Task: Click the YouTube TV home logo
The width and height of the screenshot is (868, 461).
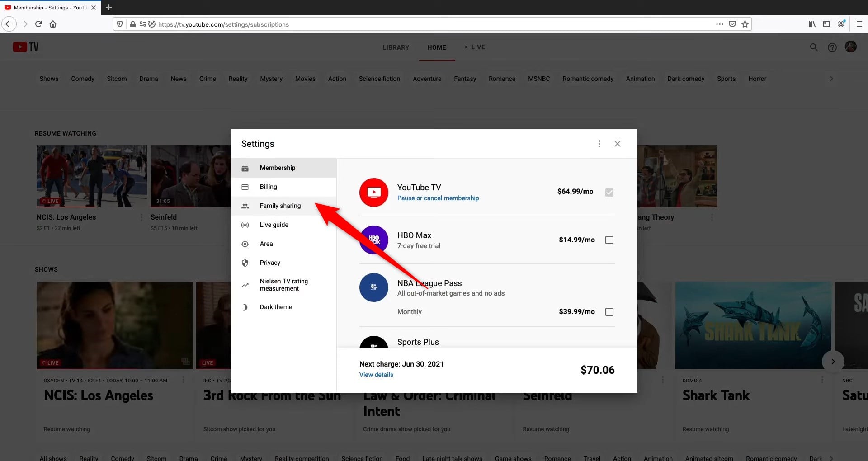Action: [x=25, y=47]
